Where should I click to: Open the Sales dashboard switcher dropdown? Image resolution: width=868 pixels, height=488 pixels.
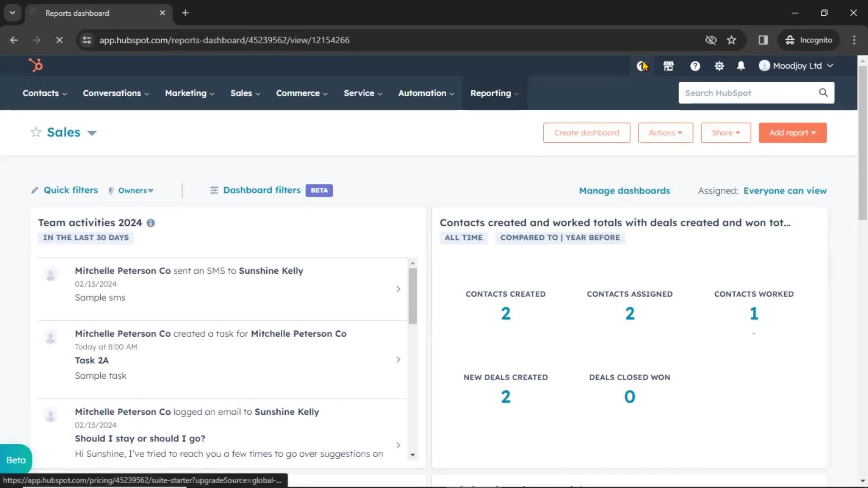pos(92,133)
